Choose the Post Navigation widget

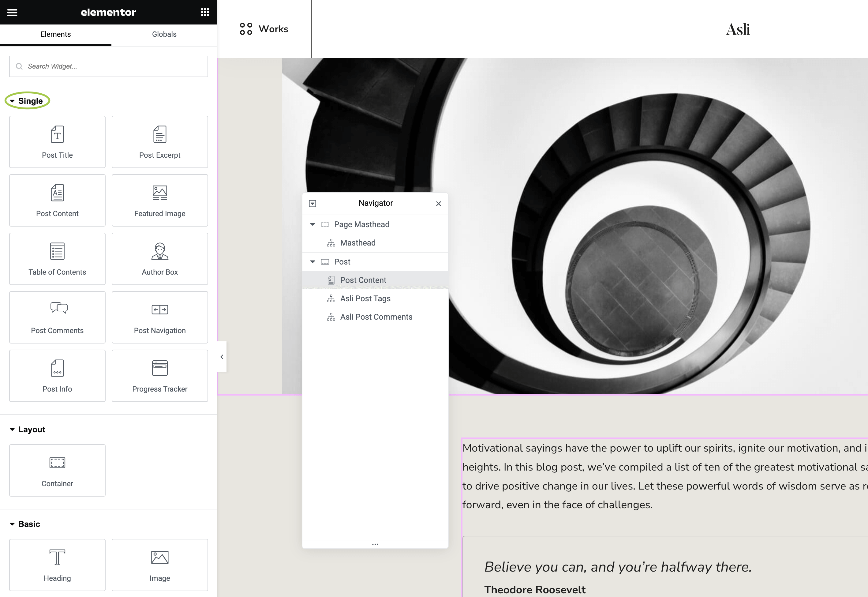point(160,317)
